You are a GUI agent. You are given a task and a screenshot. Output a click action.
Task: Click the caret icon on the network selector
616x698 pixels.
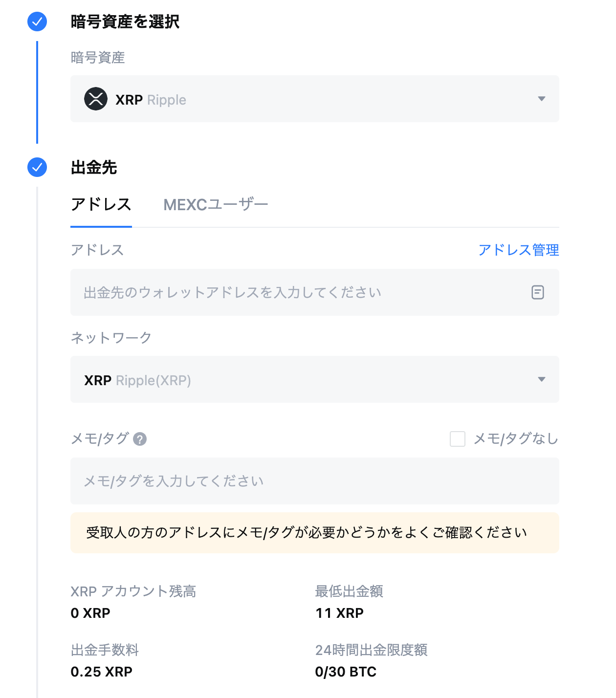[x=541, y=379]
